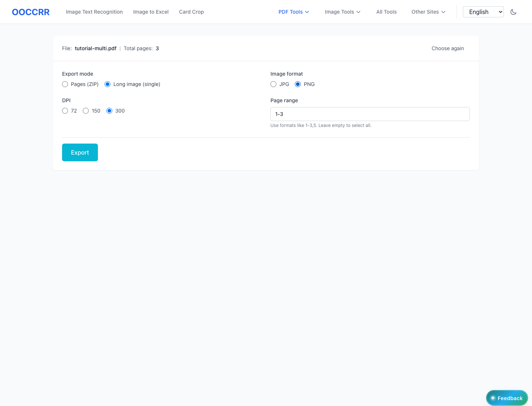Toggle dark mode moon icon
This screenshot has height=406, width=532.
[x=513, y=12]
